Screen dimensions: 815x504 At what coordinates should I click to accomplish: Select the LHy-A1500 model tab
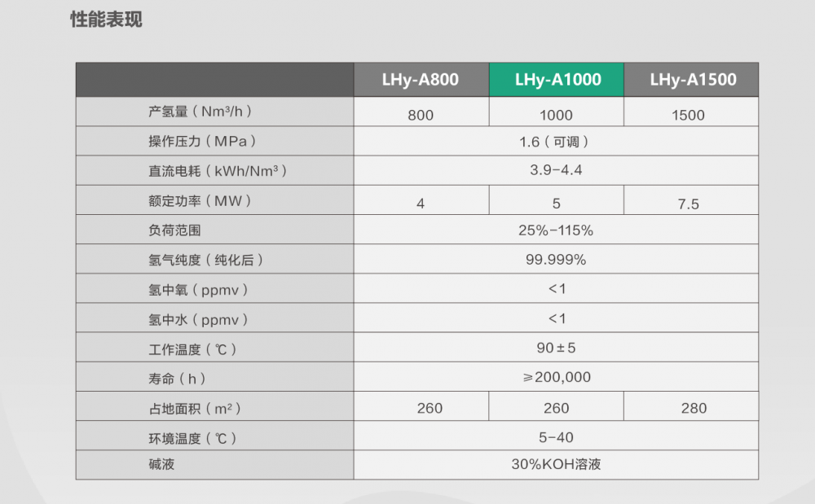coord(691,80)
